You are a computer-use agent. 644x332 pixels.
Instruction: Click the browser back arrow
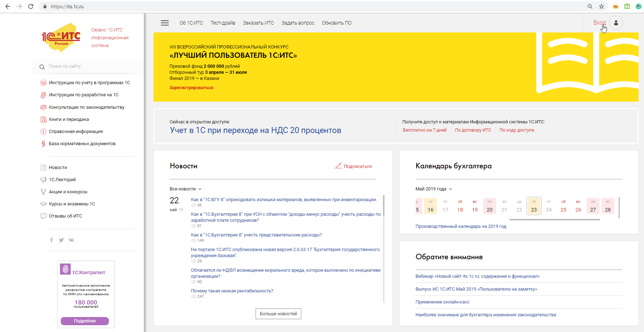[8, 6]
